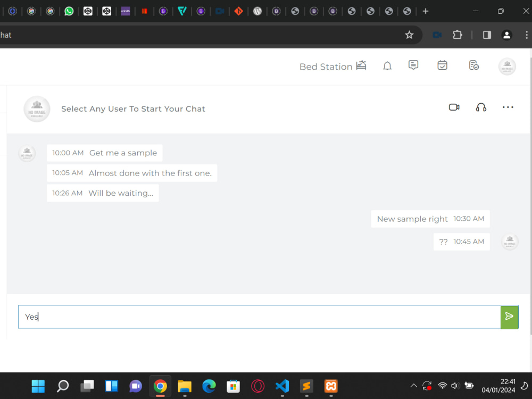The height and width of the screenshot is (399, 532).
Task: Select the message 'Will be waiting...'
Action: 103,193
